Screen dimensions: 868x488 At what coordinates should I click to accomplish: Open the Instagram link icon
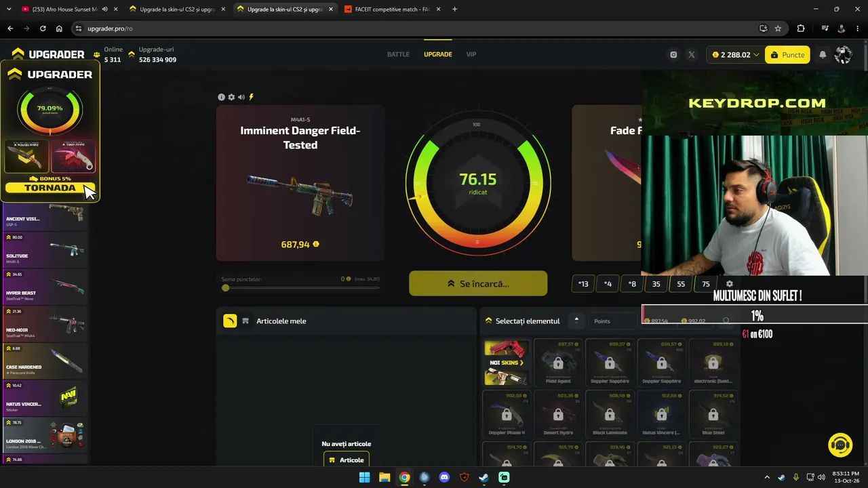pos(673,55)
